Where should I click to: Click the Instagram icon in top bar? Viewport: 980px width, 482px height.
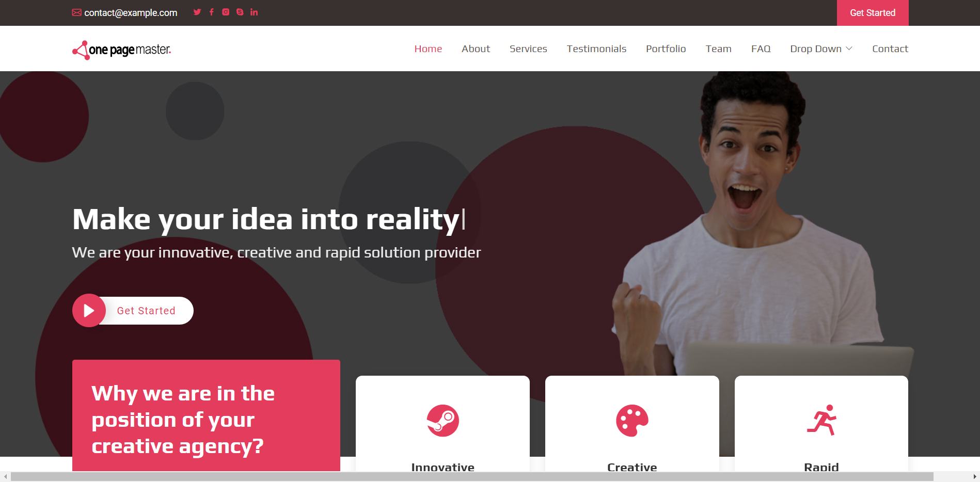click(x=226, y=12)
